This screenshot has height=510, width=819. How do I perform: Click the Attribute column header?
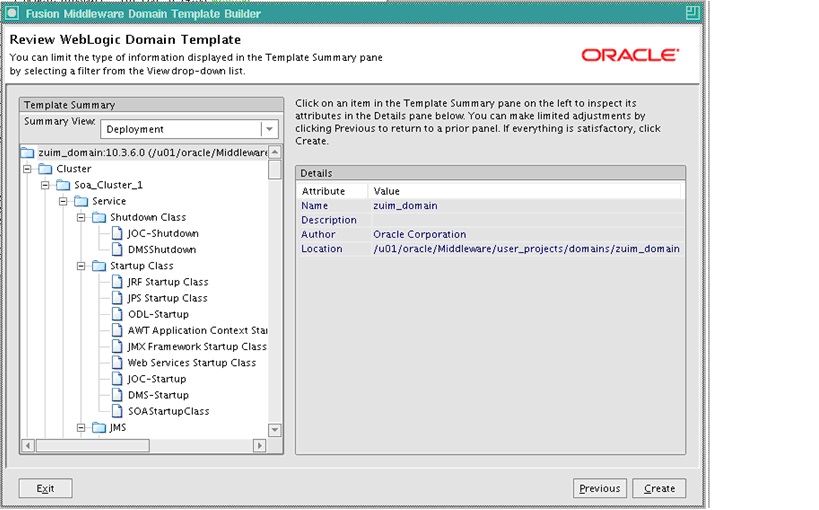333,191
